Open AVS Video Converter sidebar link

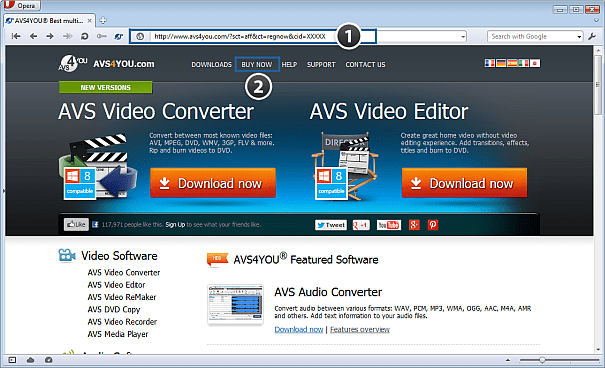[123, 273]
